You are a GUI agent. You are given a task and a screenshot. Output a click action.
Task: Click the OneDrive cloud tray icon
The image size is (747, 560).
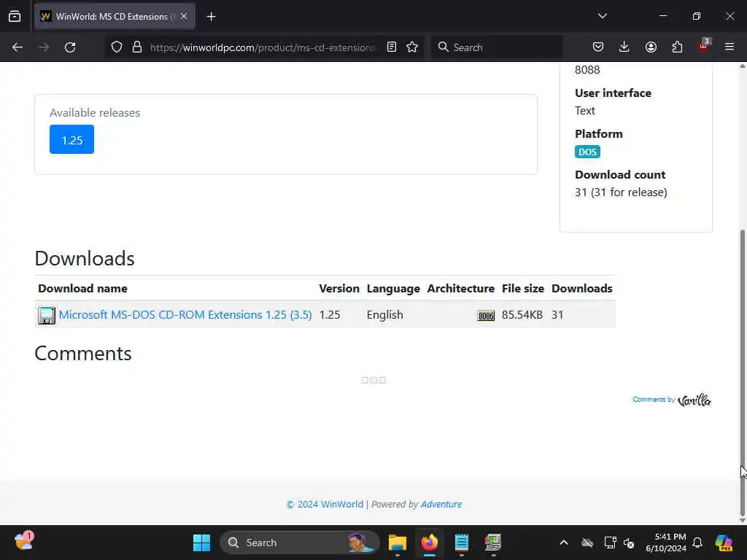pos(587,542)
